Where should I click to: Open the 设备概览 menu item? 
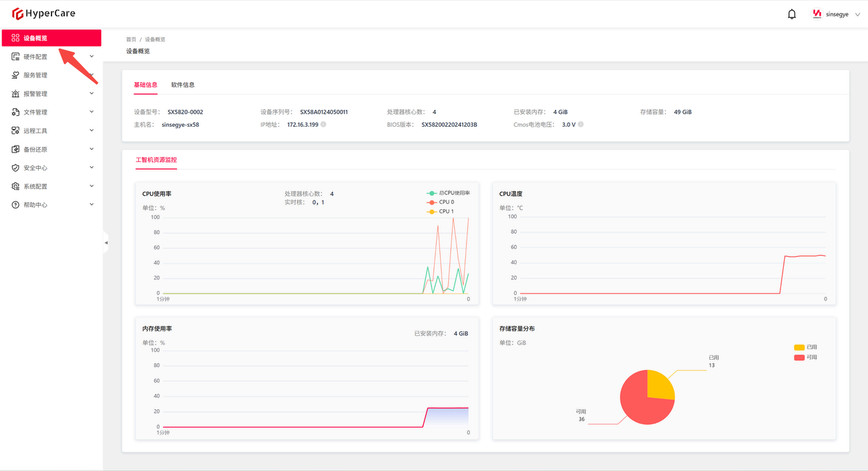coord(52,38)
